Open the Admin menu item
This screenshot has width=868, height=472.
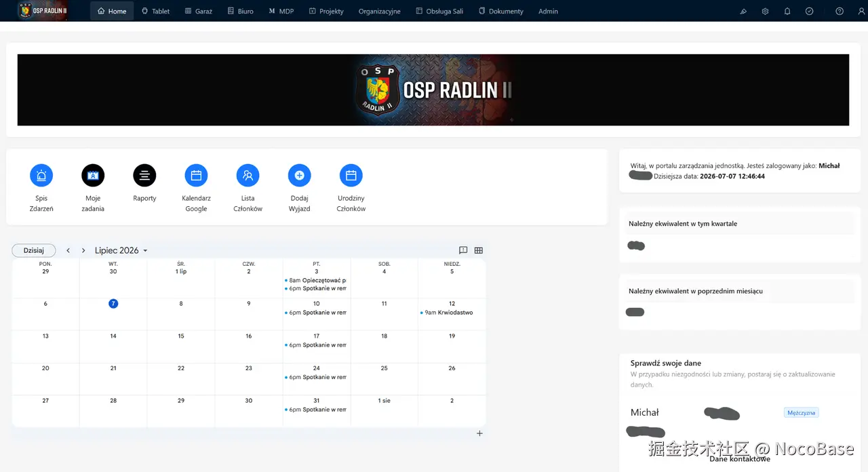coord(548,12)
